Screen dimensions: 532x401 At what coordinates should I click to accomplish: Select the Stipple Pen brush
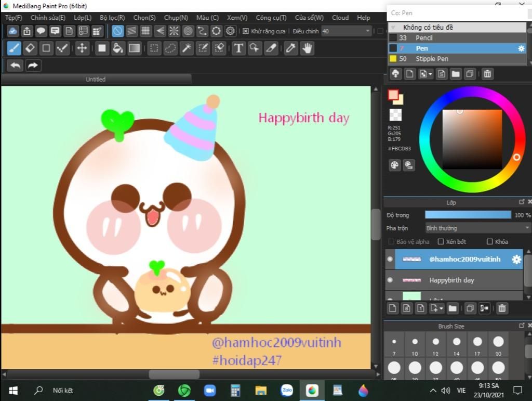[x=457, y=59]
